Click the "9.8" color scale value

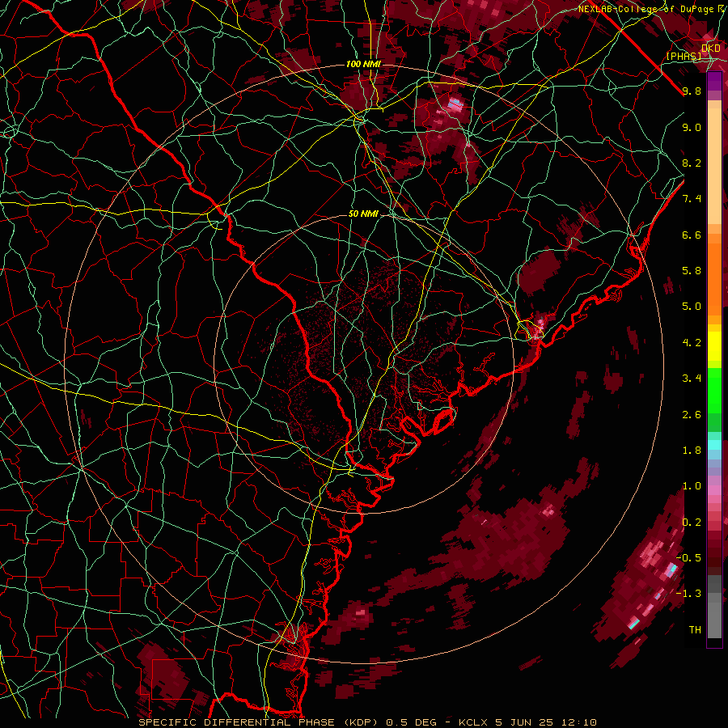(x=692, y=91)
